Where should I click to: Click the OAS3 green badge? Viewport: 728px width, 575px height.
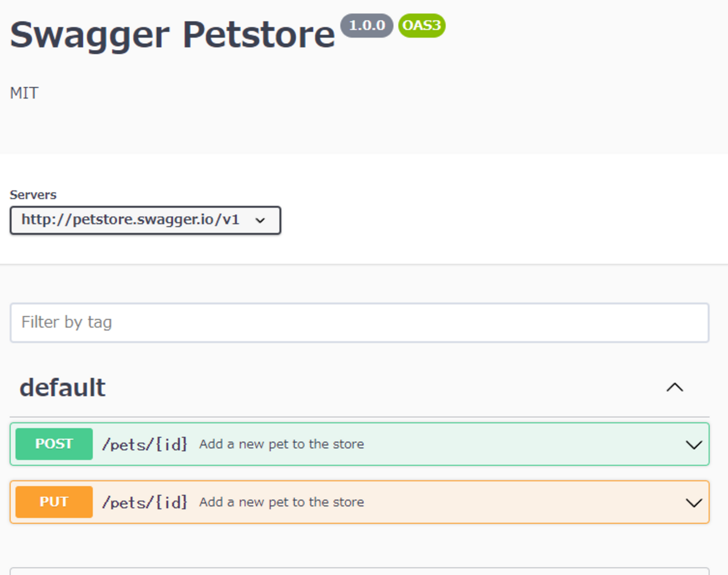pos(422,26)
